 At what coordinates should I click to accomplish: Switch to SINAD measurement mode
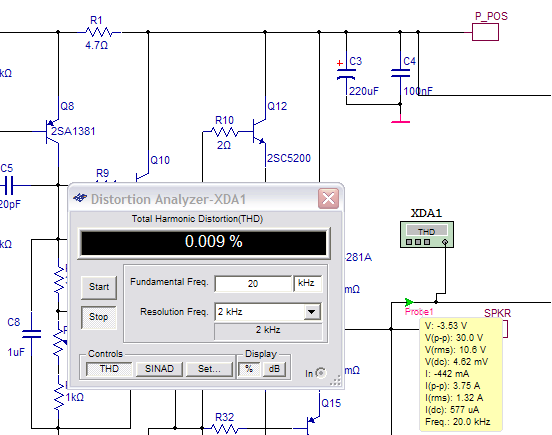point(159,369)
